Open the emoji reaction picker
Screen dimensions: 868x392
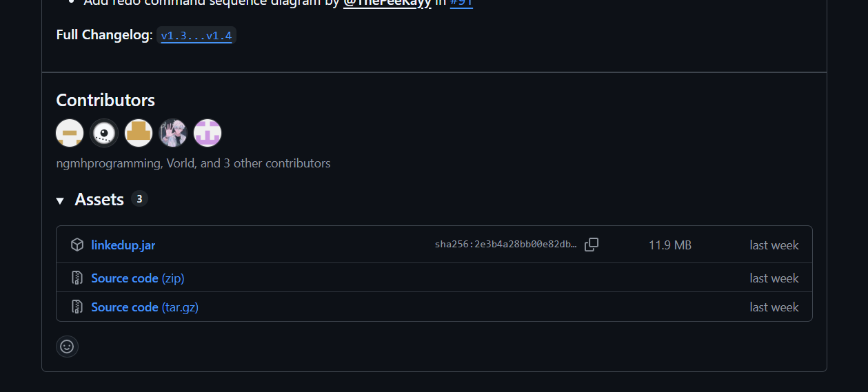(67, 347)
